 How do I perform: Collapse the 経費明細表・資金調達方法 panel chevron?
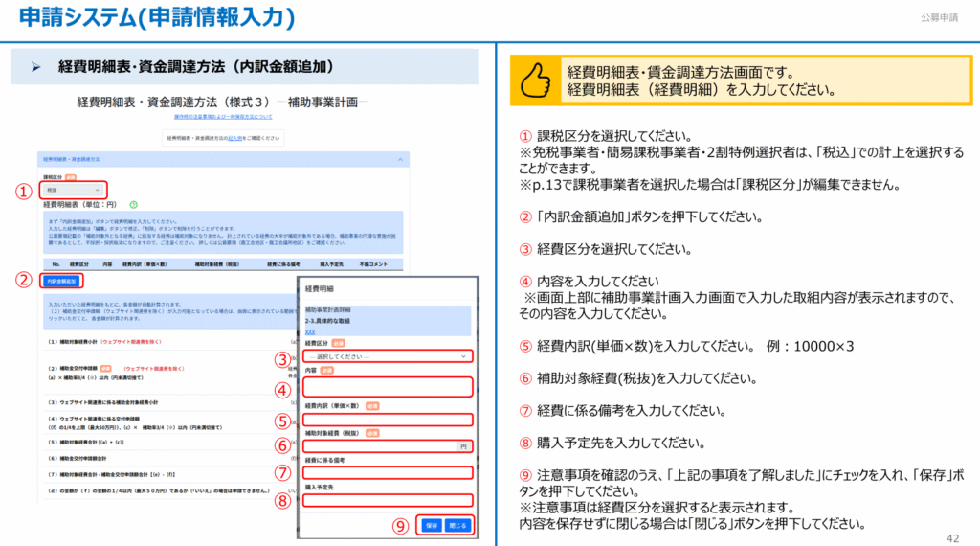coord(400,159)
